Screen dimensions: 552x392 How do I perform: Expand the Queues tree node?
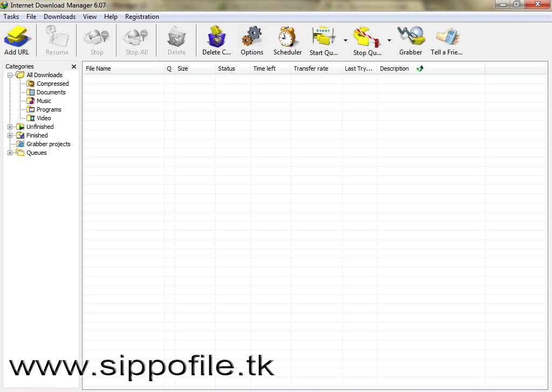[10, 153]
